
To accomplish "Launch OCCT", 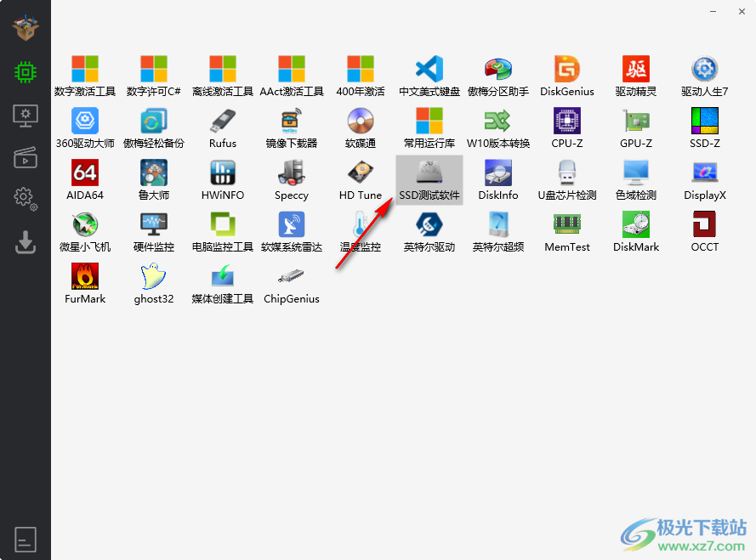I will [705, 232].
